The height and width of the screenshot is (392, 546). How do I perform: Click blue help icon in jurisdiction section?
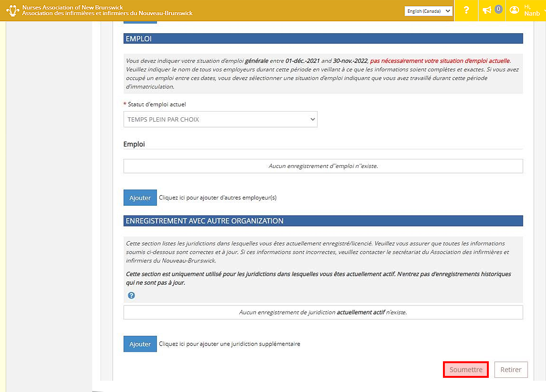131,296
